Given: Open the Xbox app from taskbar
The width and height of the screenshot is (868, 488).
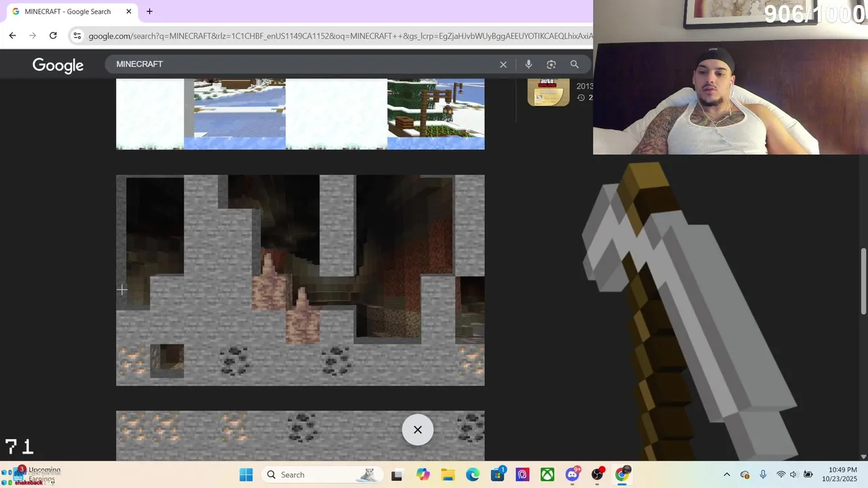Looking at the screenshot, I should 547,474.
